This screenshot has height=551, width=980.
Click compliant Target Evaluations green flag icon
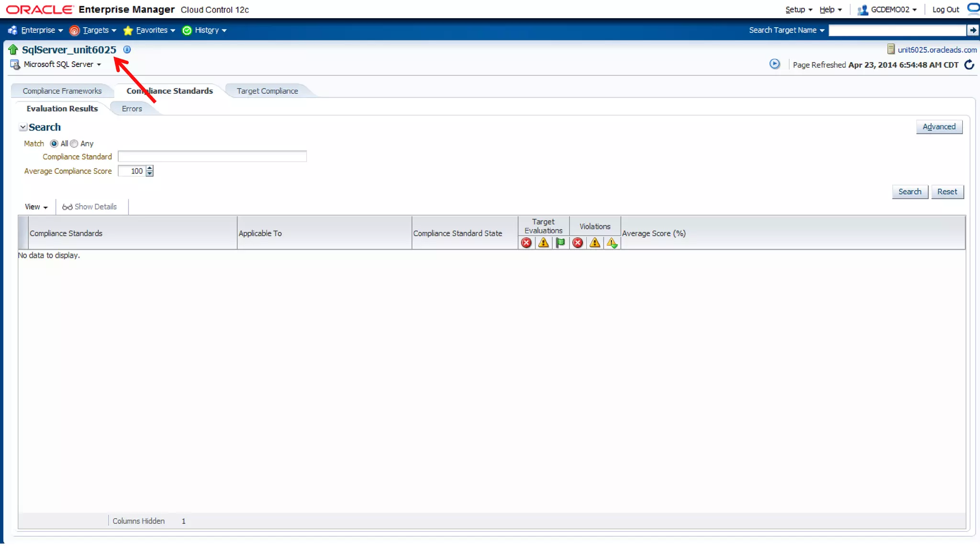(560, 243)
